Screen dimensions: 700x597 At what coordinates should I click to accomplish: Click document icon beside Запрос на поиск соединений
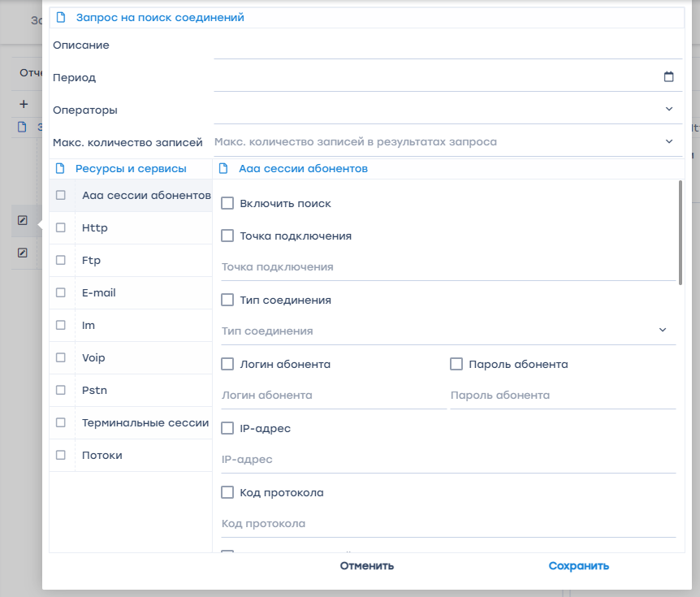60,17
